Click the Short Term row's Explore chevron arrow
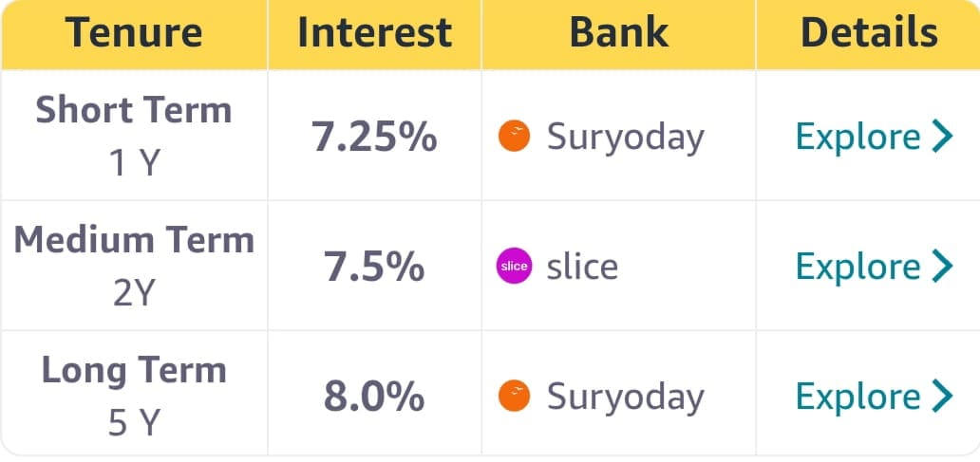 coord(942,137)
